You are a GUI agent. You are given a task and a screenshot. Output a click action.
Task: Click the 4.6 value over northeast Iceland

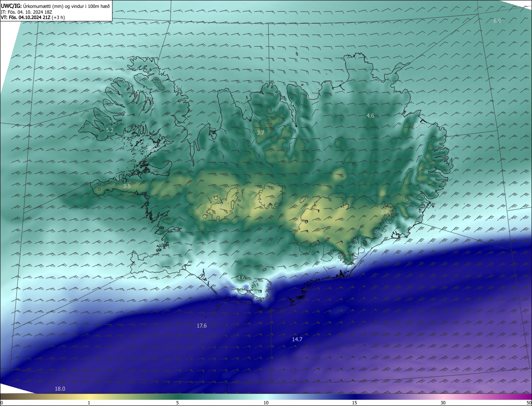370,115
